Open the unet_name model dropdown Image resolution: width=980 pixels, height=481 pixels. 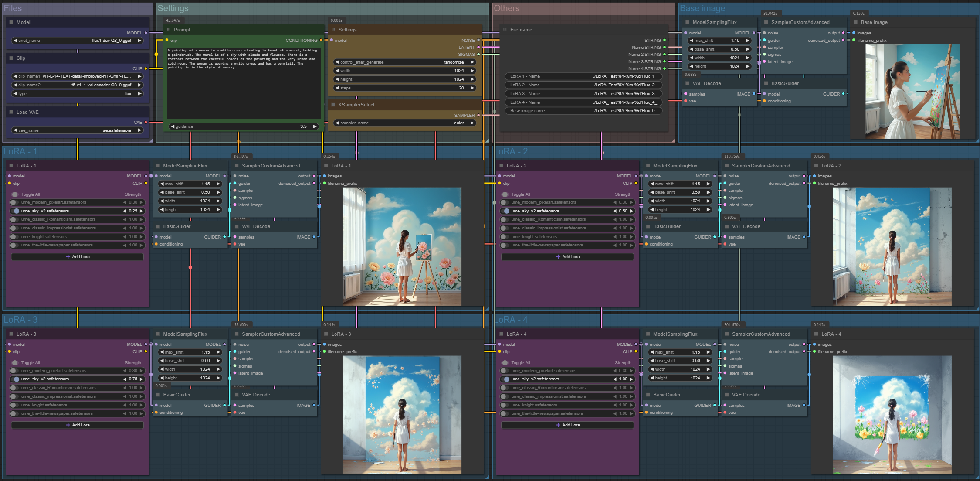coord(78,41)
